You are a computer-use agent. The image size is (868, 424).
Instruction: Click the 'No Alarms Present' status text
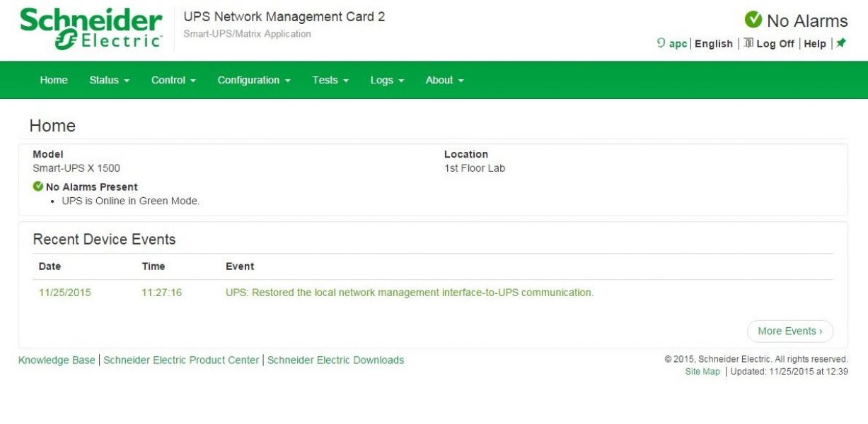tap(92, 187)
